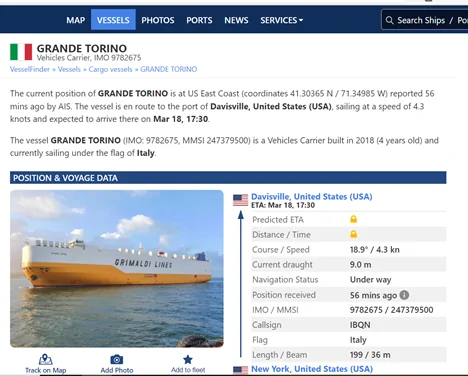This screenshot has width=468, height=376.
Task: Select the Length / Beam value 199 / 36 m
Action: pyautogui.click(x=370, y=355)
